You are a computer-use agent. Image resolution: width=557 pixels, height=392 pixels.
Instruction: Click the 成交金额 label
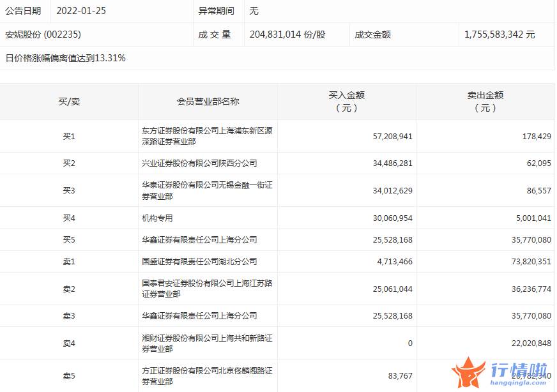tap(372, 34)
